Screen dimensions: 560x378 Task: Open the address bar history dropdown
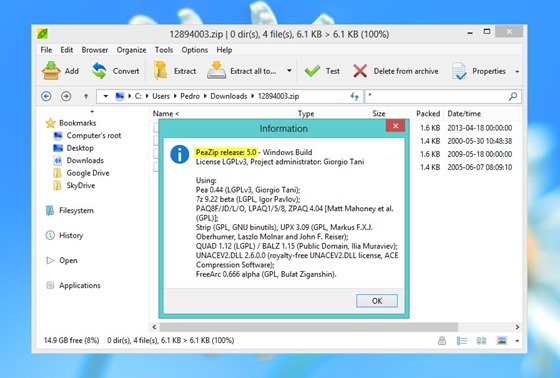pyautogui.click(x=105, y=96)
